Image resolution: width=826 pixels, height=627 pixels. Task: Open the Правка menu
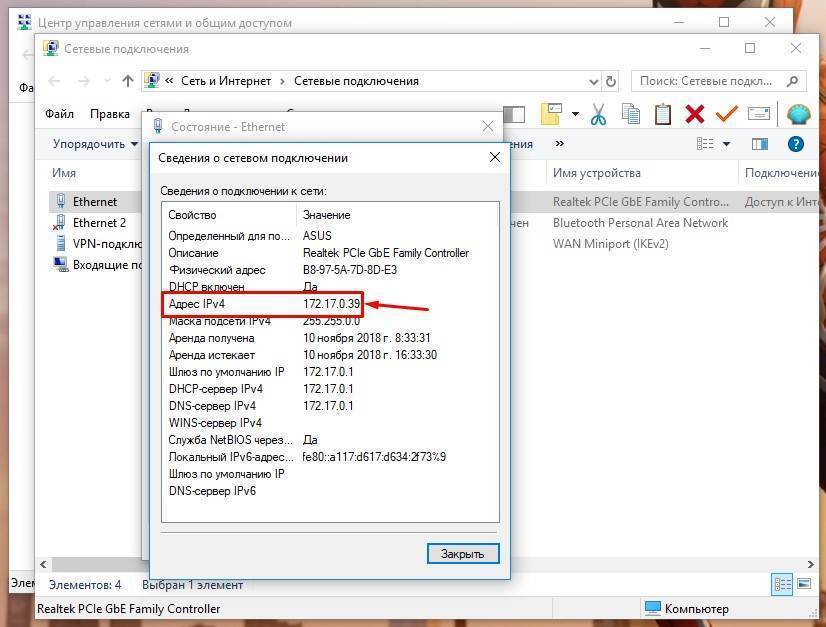[x=110, y=114]
